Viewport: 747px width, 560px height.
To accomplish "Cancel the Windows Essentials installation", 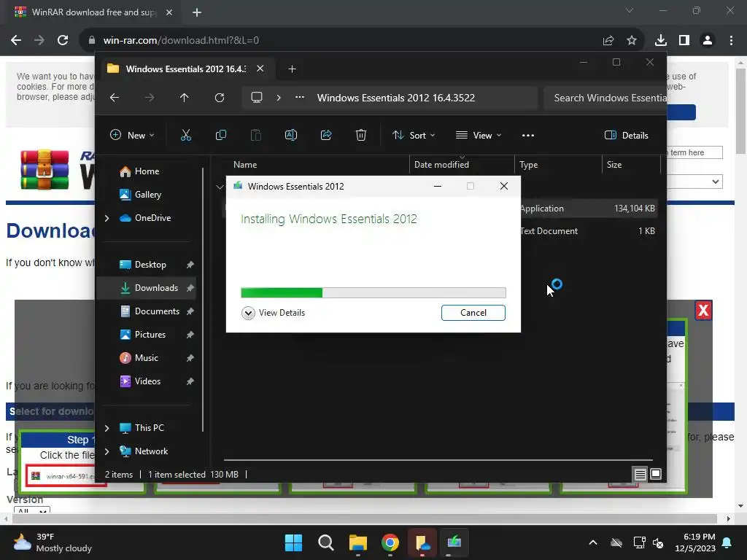I will click(x=473, y=313).
